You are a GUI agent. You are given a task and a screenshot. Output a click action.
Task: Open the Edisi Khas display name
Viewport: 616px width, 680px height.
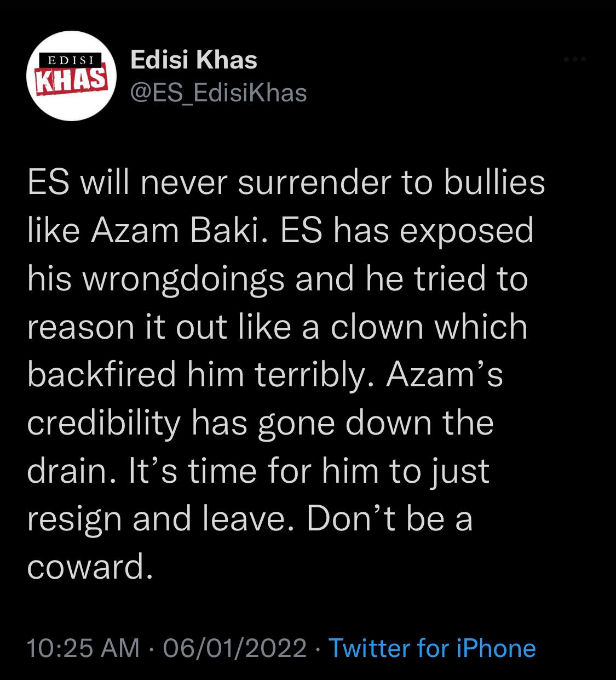pos(194,60)
